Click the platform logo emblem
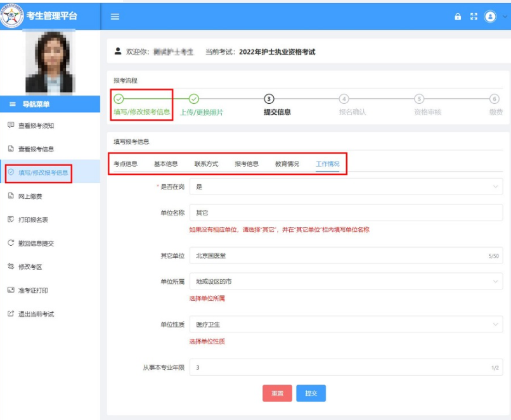 [12, 16]
